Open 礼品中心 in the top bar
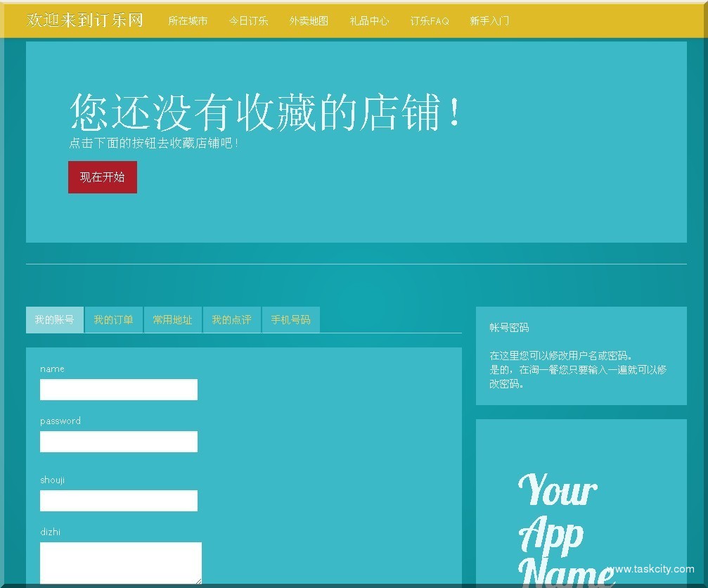The width and height of the screenshot is (708, 588). coord(369,21)
